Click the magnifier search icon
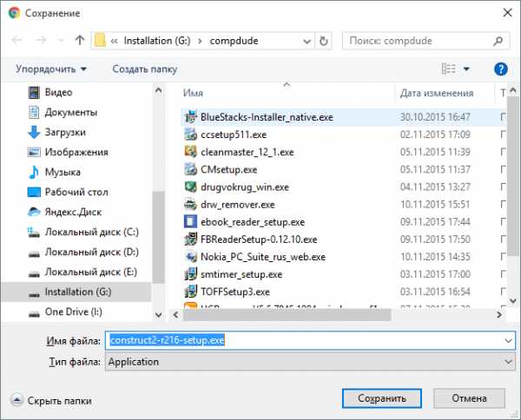521x420 pixels. click(x=498, y=41)
